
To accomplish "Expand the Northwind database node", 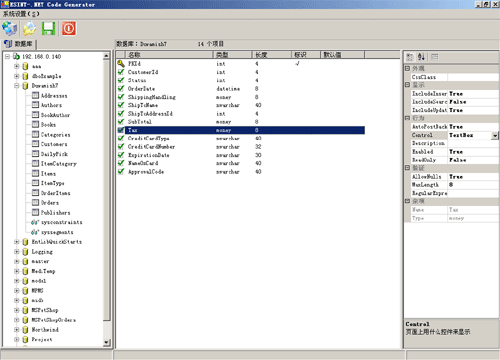I will [x=17, y=330].
